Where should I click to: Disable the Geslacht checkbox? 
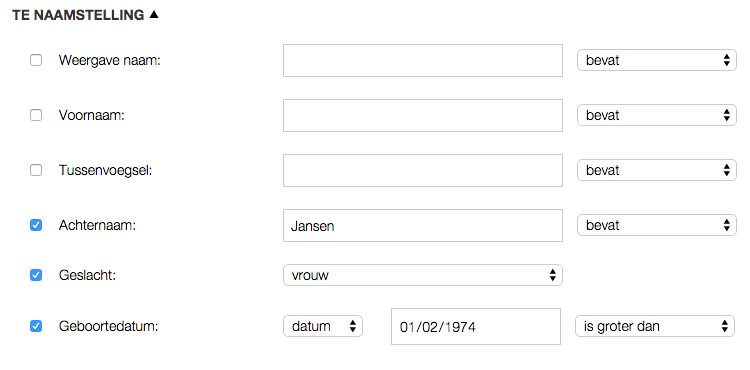pyautogui.click(x=36, y=275)
